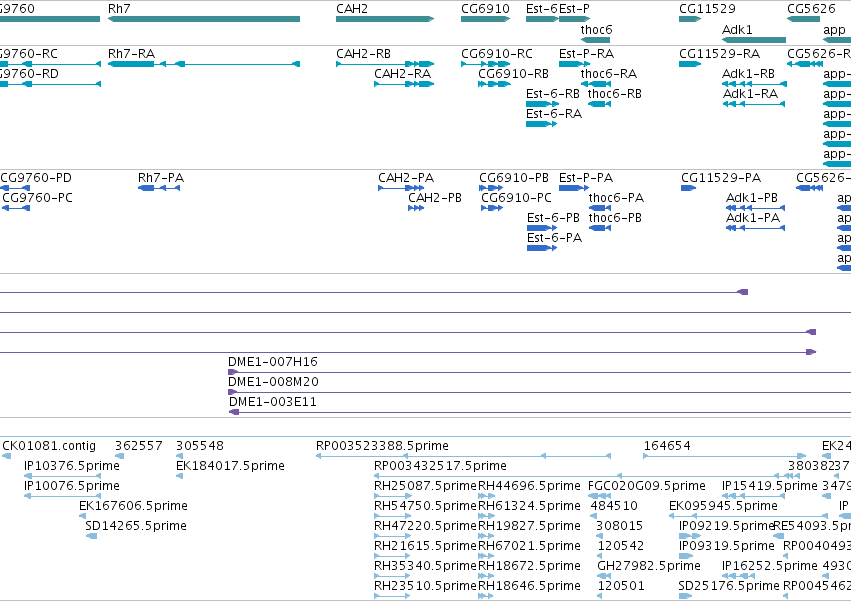Viewport: 851px width, 601px height.
Task: Click the CG6910-RB transcript label
Action: click(x=513, y=73)
